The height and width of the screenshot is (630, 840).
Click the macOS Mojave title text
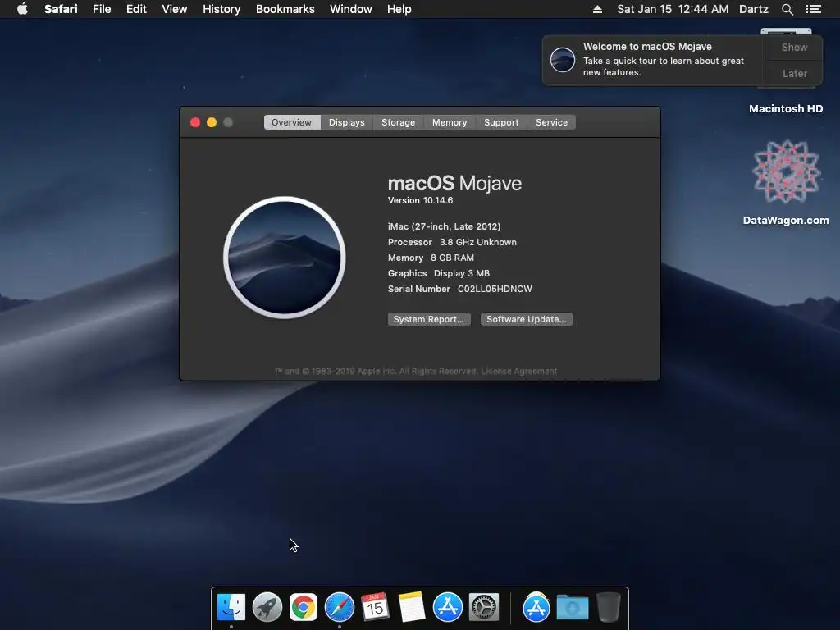(454, 183)
